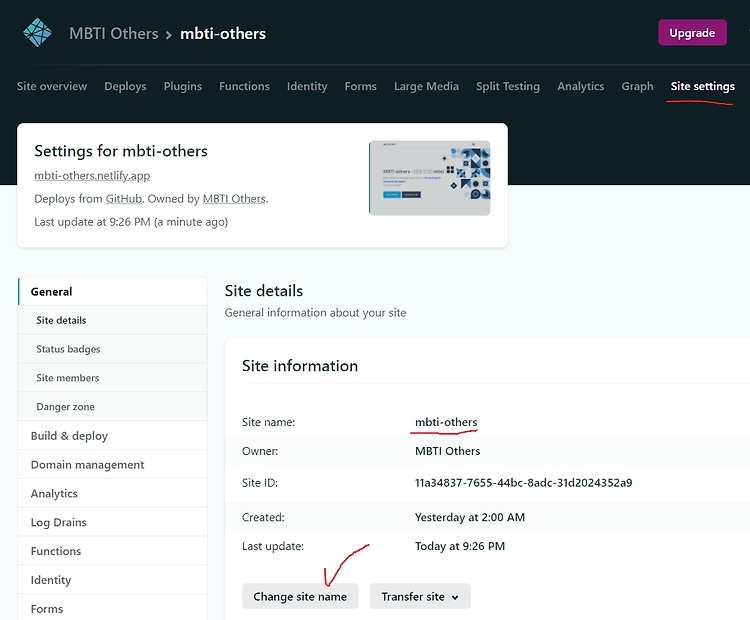Open the Split Testing tab

(x=507, y=86)
